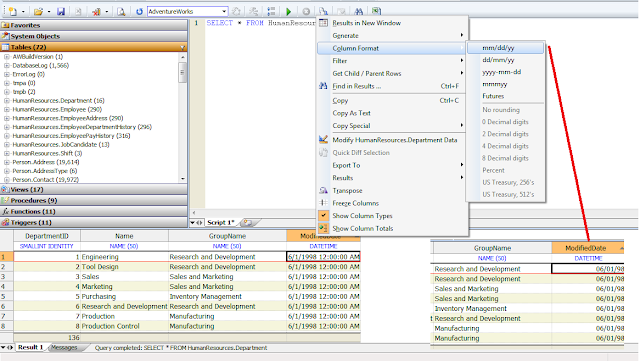The height and width of the screenshot is (361, 640).
Task: Click the new script tab icon
Action: pyautogui.click(x=247, y=223)
